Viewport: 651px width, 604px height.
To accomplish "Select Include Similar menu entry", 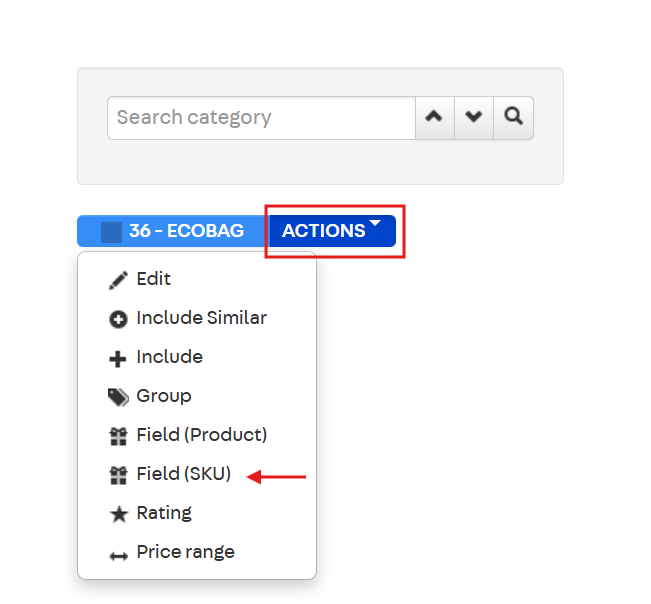I will click(x=201, y=318).
